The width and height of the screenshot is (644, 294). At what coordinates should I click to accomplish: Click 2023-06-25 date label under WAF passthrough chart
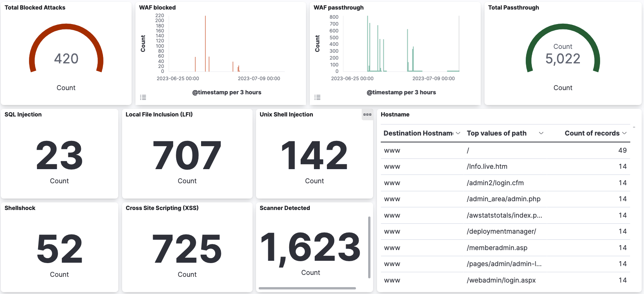tap(352, 78)
